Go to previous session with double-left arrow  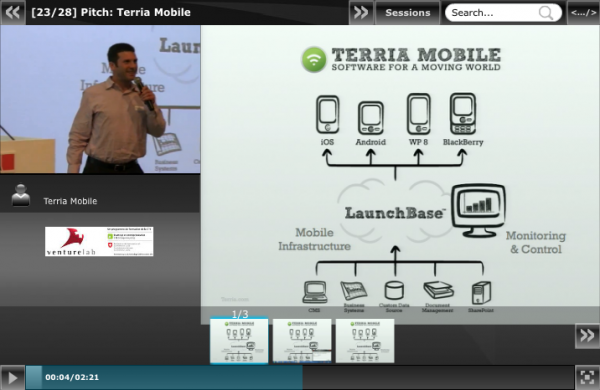pos(13,12)
